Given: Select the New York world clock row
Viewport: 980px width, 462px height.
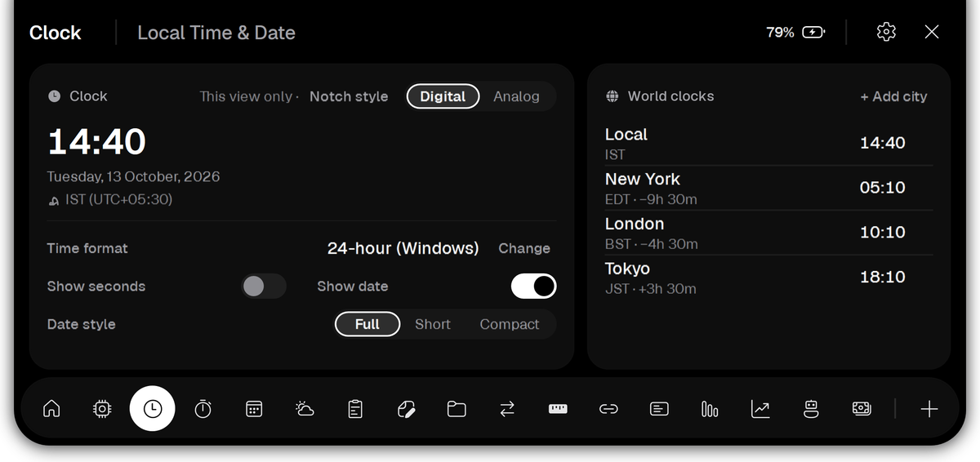Looking at the screenshot, I should pos(768,188).
